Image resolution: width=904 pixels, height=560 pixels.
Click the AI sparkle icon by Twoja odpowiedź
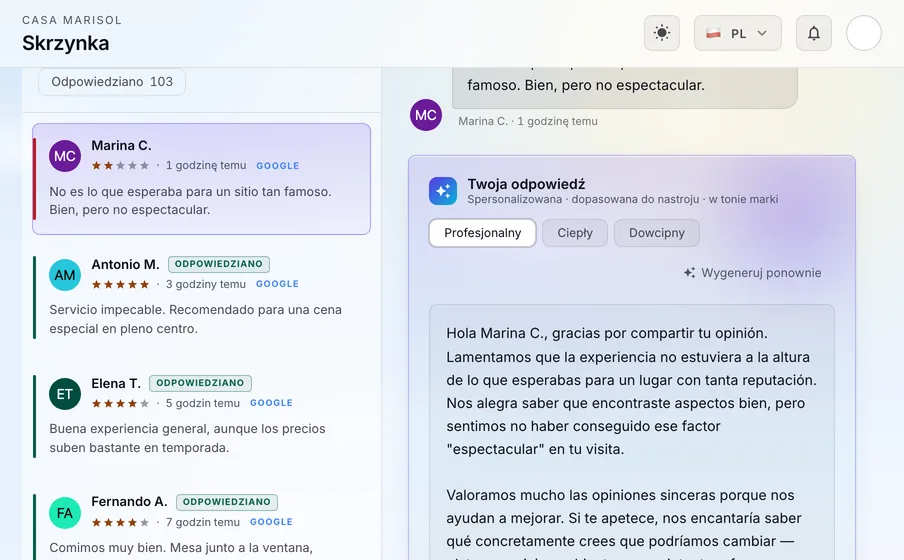(x=443, y=191)
